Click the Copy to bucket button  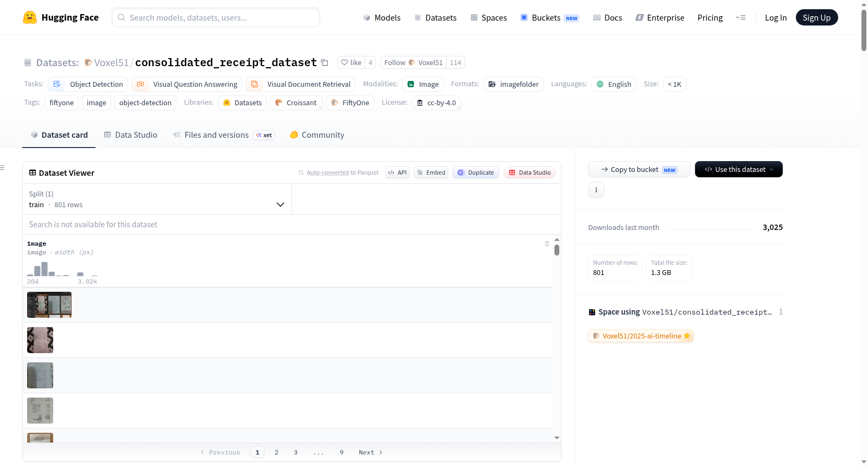639,169
